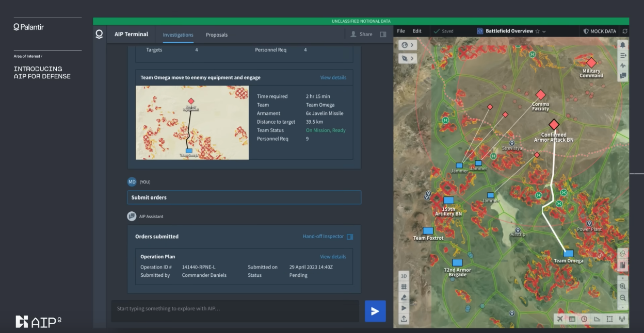Zoom out on the battlefield map
The width and height of the screenshot is (644, 333).
click(623, 298)
